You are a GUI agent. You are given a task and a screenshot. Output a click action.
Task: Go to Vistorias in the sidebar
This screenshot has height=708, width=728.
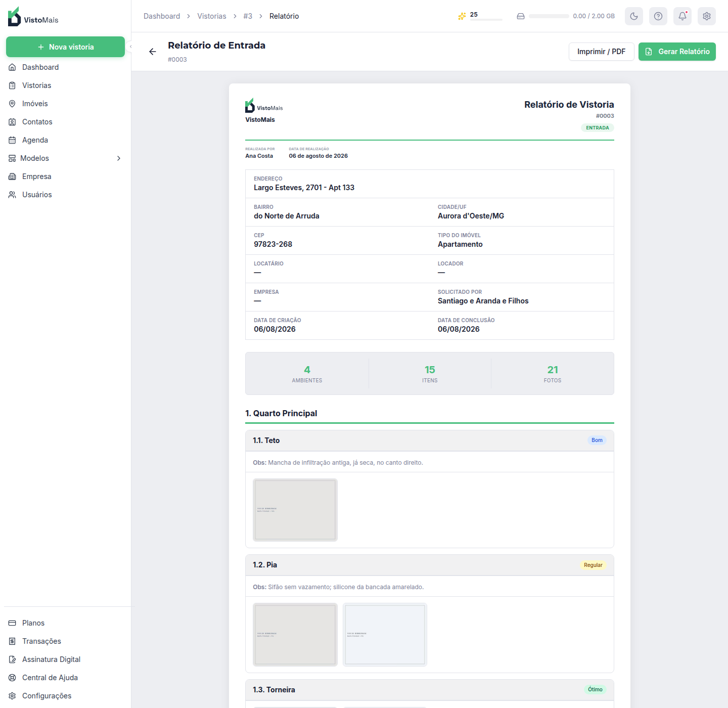tap(66, 85)
